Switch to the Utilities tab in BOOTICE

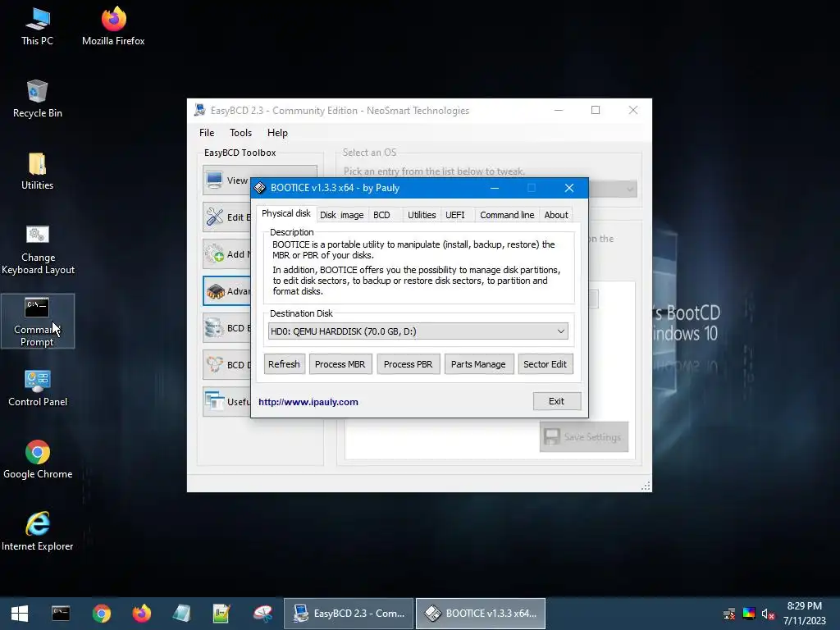click(x=422, y=215)
